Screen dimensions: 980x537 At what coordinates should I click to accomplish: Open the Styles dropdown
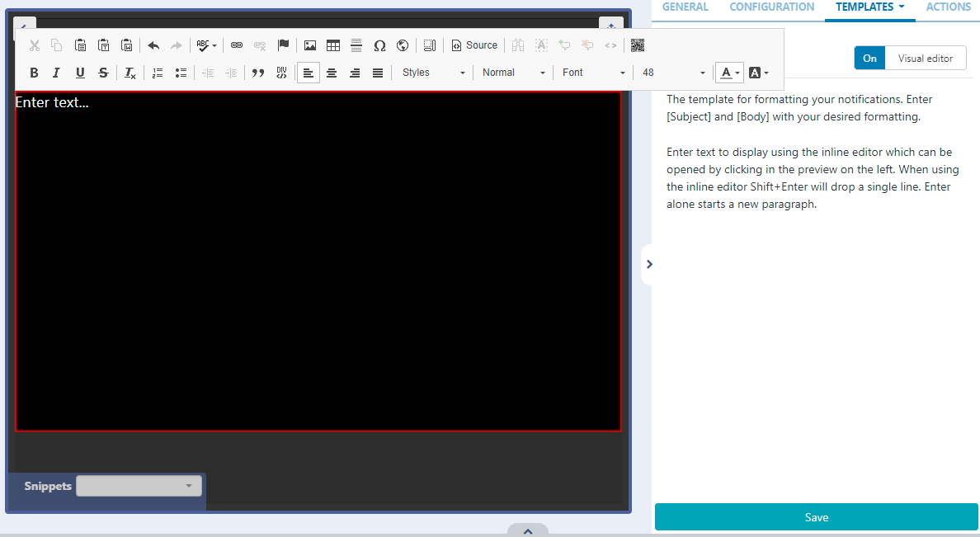(x=433, y=73)
